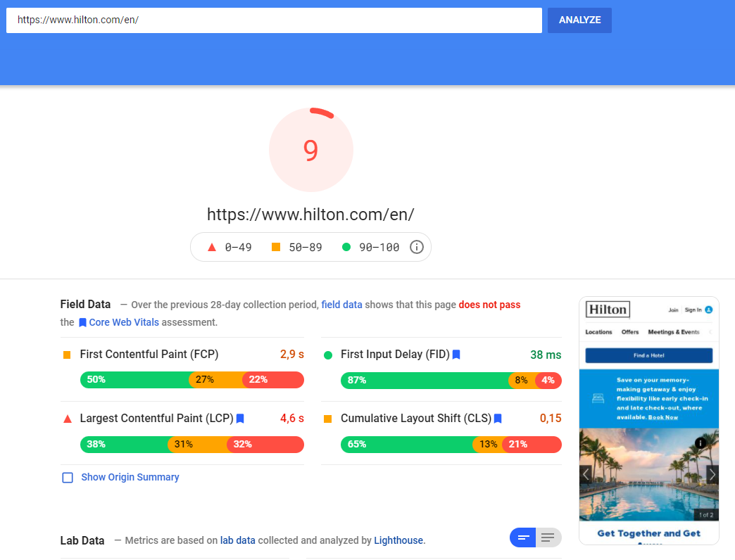Click the Hilton logo in the page preview
The image size is (735, 560).
tap(608, 310)
